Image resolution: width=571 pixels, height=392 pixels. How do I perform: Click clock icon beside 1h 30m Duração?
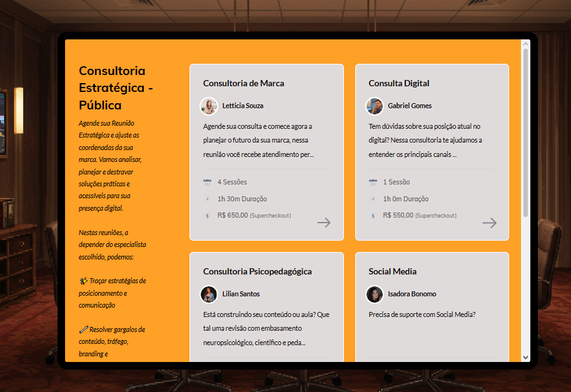pyautogui.click(x=207, y=199)
